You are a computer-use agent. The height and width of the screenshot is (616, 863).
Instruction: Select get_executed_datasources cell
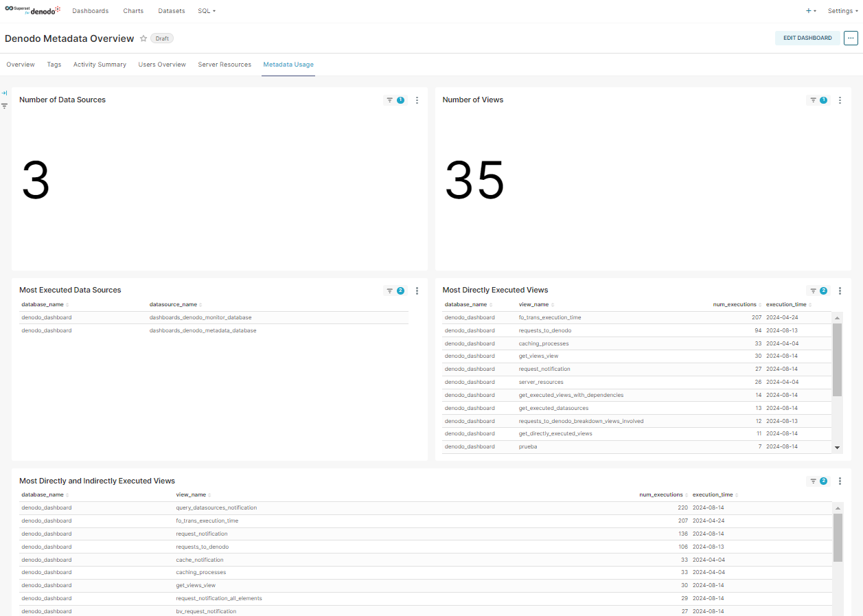pyautogui.click(x=553, y=409)
